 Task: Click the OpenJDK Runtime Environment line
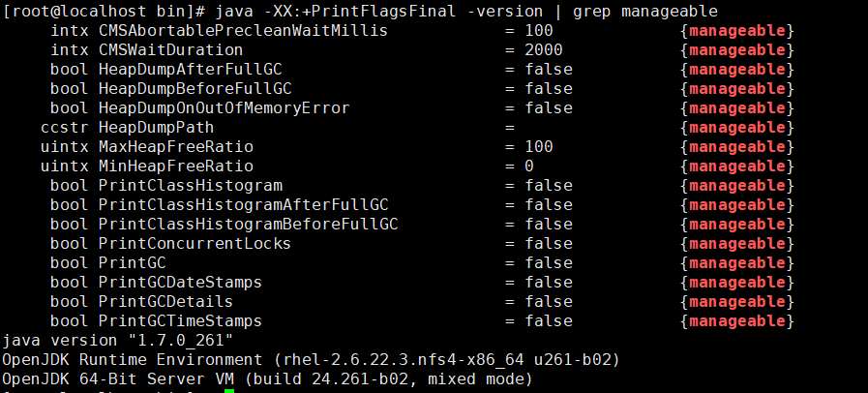point(311,360)
